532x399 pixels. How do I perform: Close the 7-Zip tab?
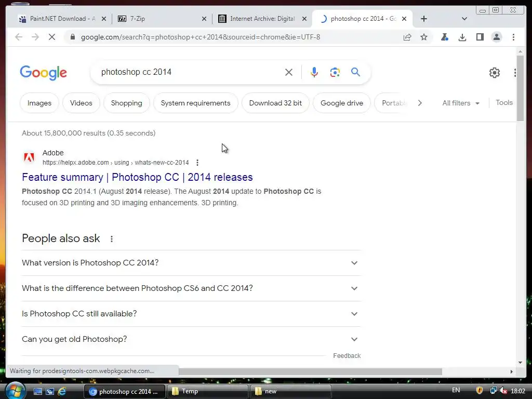point(204,19)
